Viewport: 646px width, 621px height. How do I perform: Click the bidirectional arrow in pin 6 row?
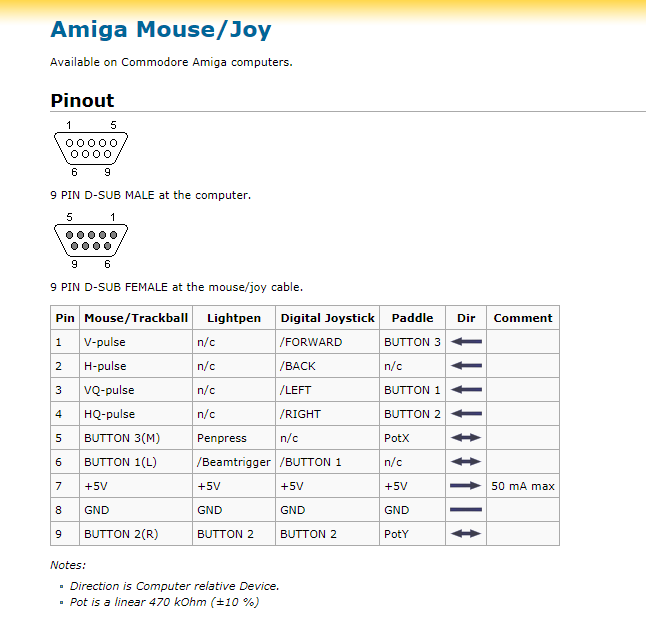[466, 462]
